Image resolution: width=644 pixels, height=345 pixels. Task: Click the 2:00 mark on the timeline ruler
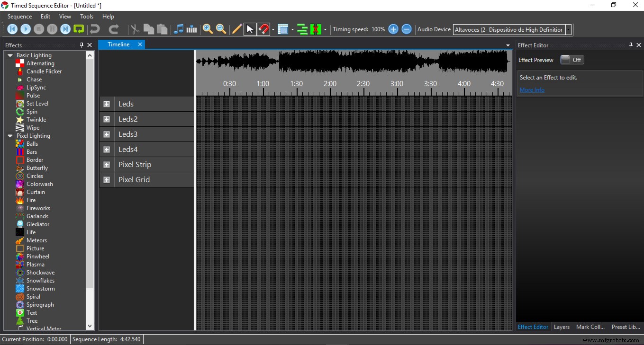tap(330, 84)
